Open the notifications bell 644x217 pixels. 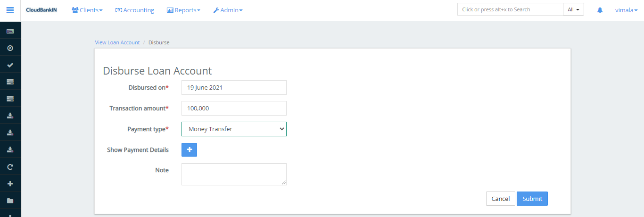[600, 10]
